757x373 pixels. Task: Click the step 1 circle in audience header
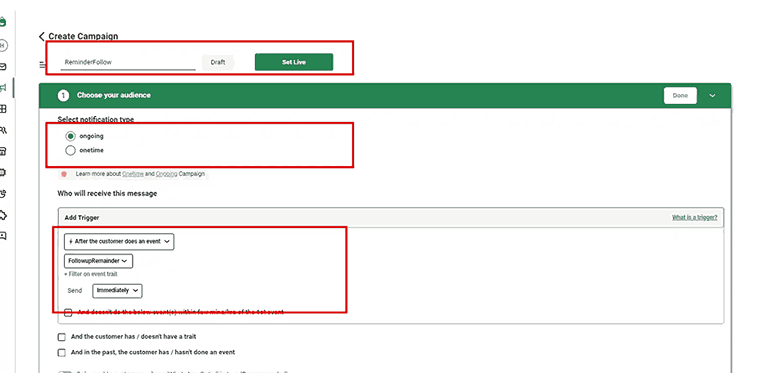63,96
